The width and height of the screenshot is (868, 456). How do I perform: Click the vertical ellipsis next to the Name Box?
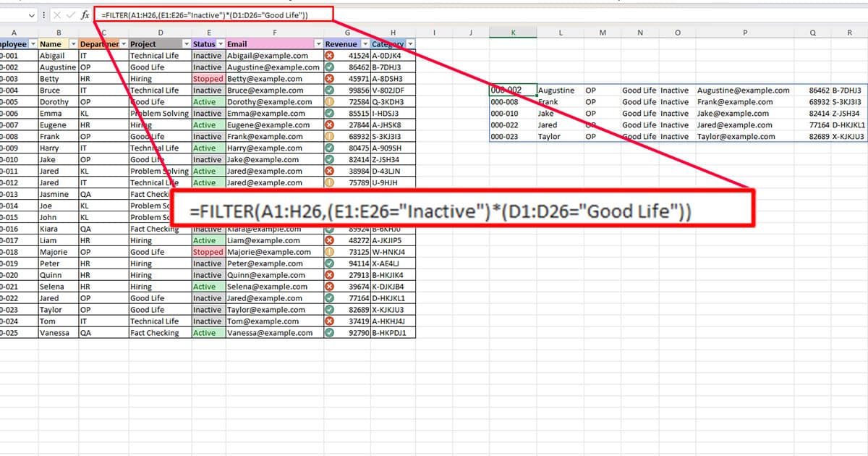pyautogui.click(x=43, y=14)
